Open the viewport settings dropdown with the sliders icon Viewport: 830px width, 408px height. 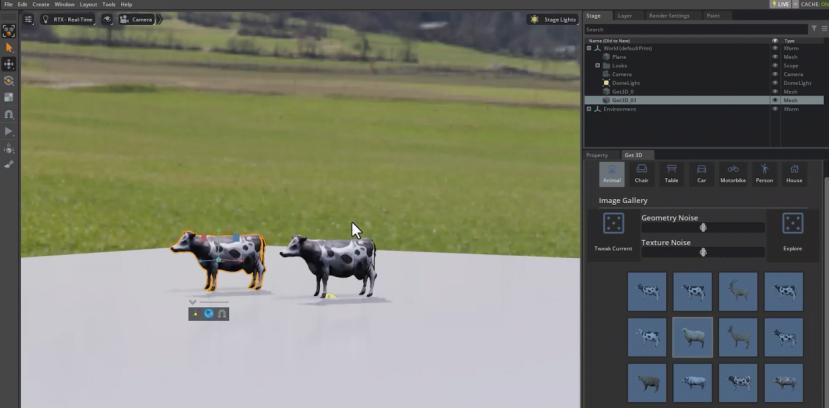click(x=28, y=20)
